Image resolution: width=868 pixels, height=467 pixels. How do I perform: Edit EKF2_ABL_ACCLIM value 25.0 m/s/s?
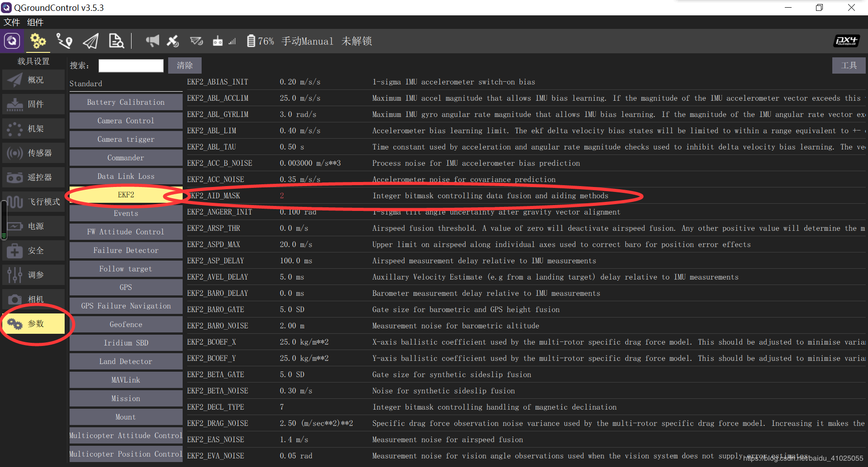tap(300, 98)
